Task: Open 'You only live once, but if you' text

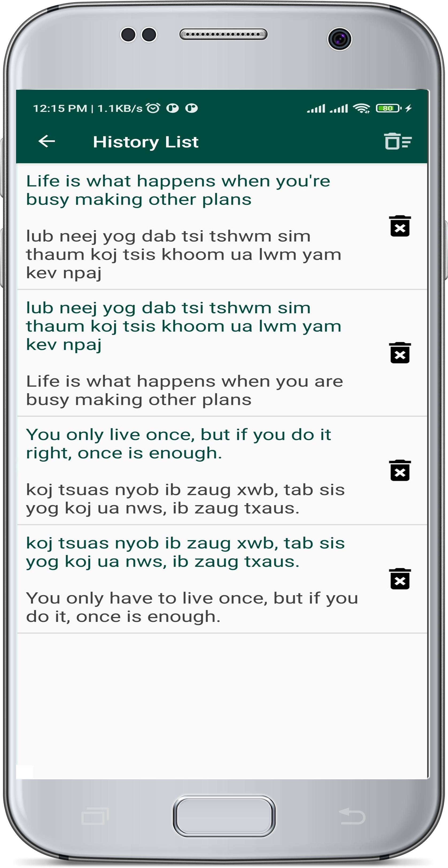Action: (178, 444)
